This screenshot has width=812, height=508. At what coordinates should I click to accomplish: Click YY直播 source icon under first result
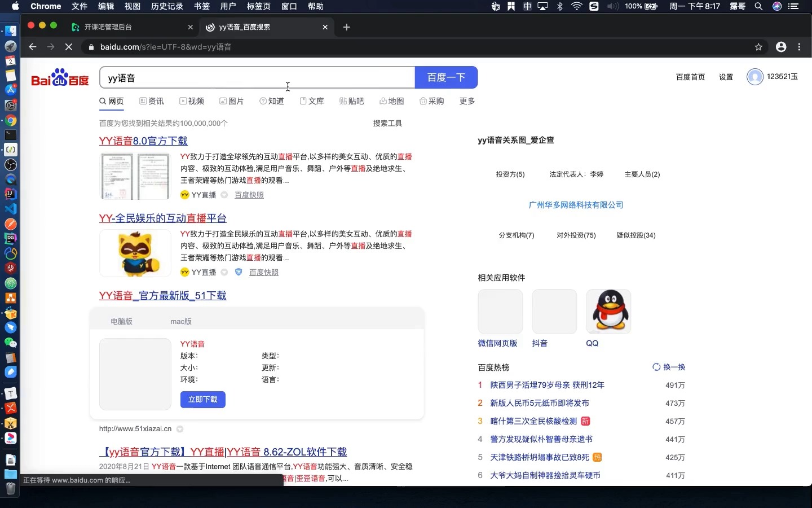(184, 195)
